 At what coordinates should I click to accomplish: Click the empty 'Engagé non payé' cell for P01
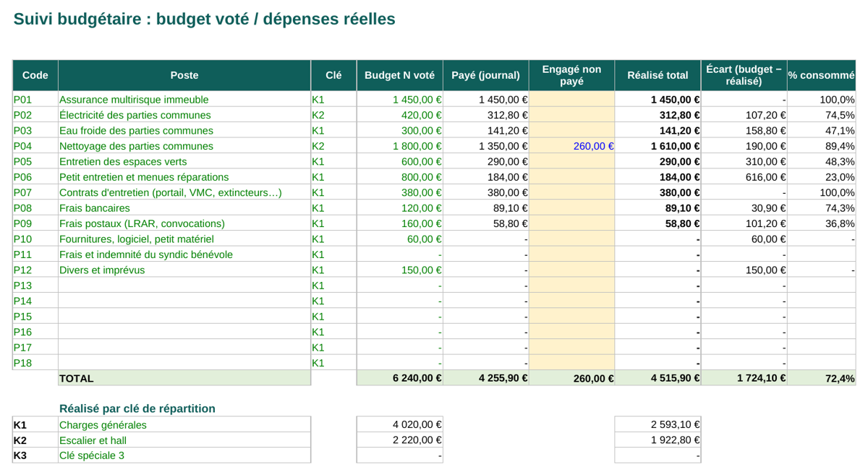[x=571, y=100]
